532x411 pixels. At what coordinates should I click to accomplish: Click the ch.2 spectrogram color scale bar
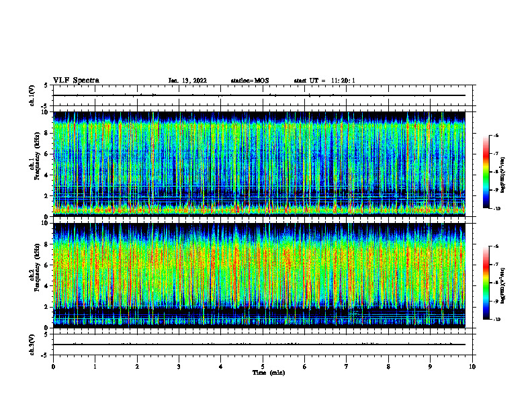point(486,283)
